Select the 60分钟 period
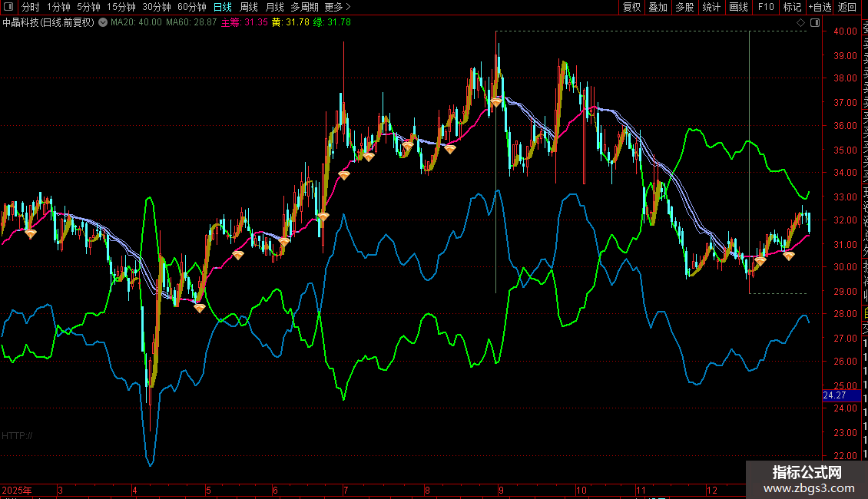This screenshot has height=499, width=868. (x=192, y=7)
